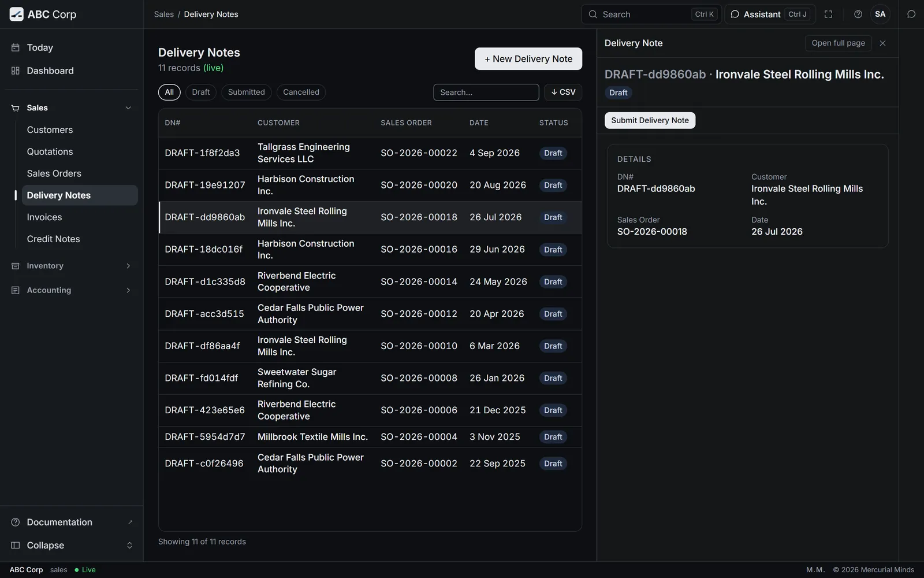Focus the delivery notes Search field

click(x=486, y=92)
